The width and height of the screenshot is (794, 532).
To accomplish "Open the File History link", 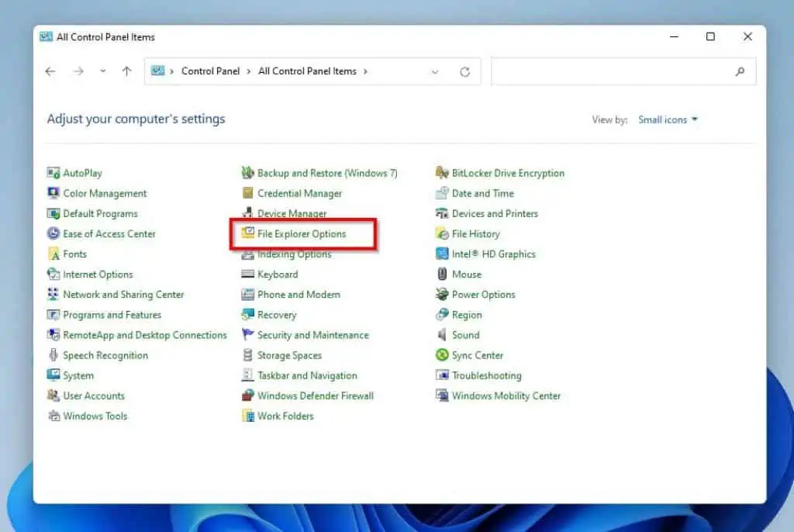I will 475,234.
